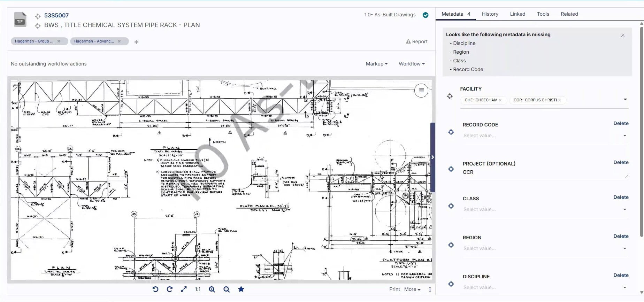Click the TIF file type icon
Screen dimensions: 644x302
20,19
